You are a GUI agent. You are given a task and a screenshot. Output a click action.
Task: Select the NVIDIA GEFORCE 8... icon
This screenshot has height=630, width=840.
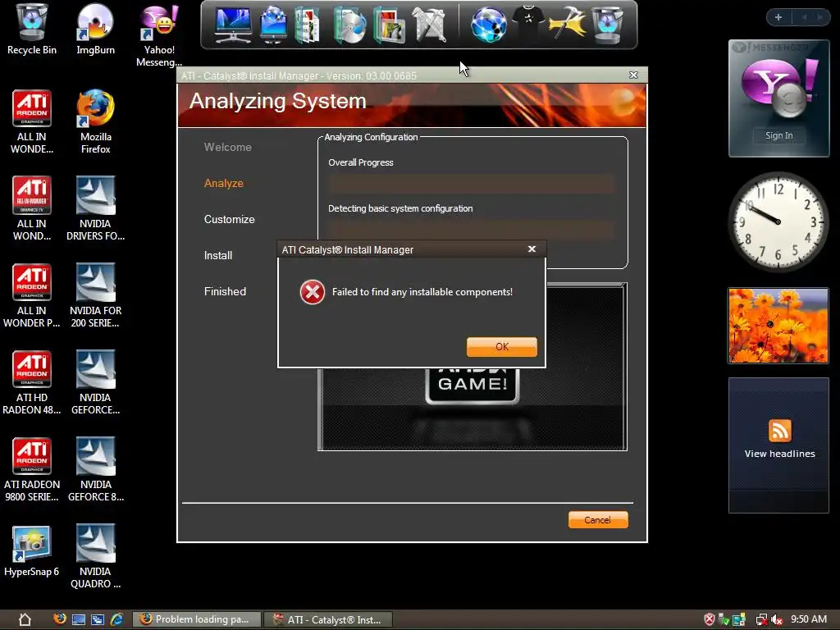pos(95,470)
